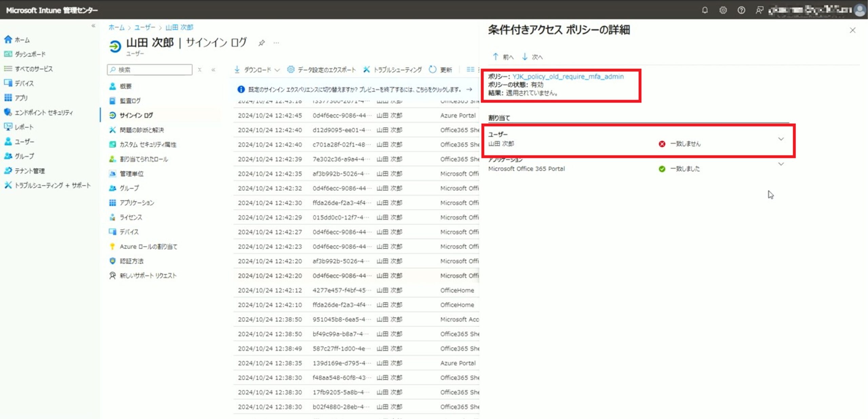Screen dimensions: 868x419
Task: Click ホーム breadcrumb link
Action: (x=116, y=27)
